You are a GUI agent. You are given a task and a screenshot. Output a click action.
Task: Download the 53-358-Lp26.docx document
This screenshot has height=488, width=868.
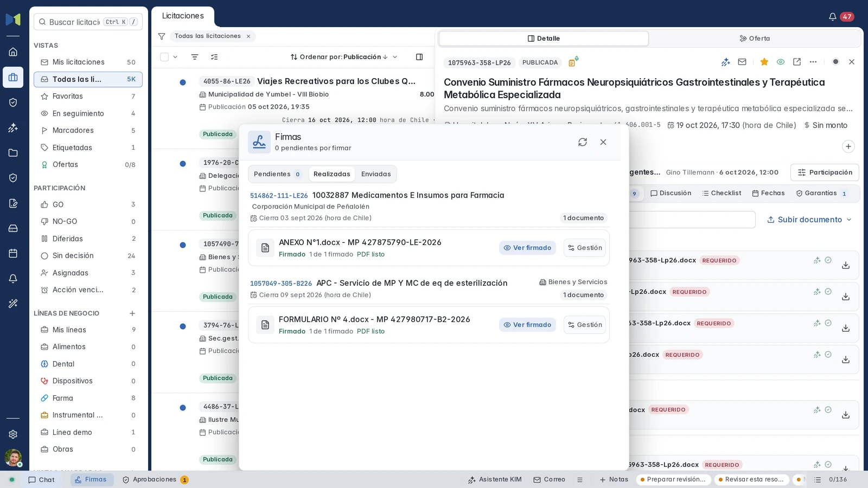tap(846, 328)
